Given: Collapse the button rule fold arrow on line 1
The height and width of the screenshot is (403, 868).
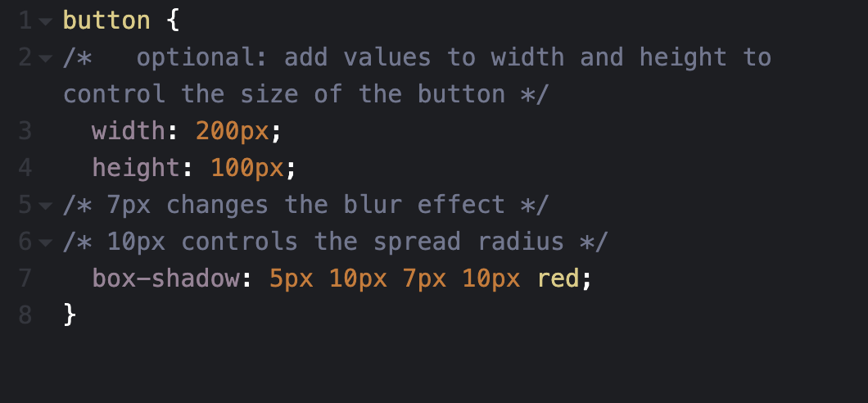Looking at the screenshot, I should pos(46,20).
